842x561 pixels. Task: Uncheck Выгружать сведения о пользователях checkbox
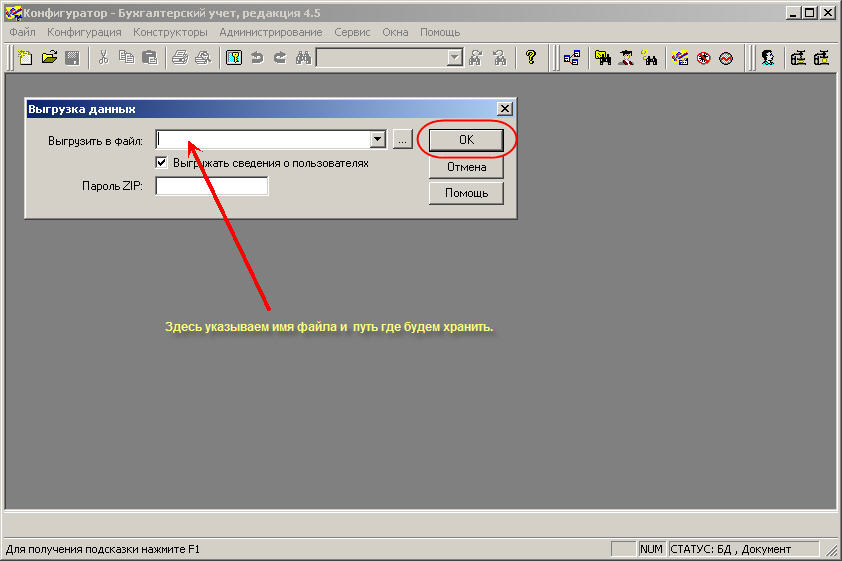tap(161, 162)
